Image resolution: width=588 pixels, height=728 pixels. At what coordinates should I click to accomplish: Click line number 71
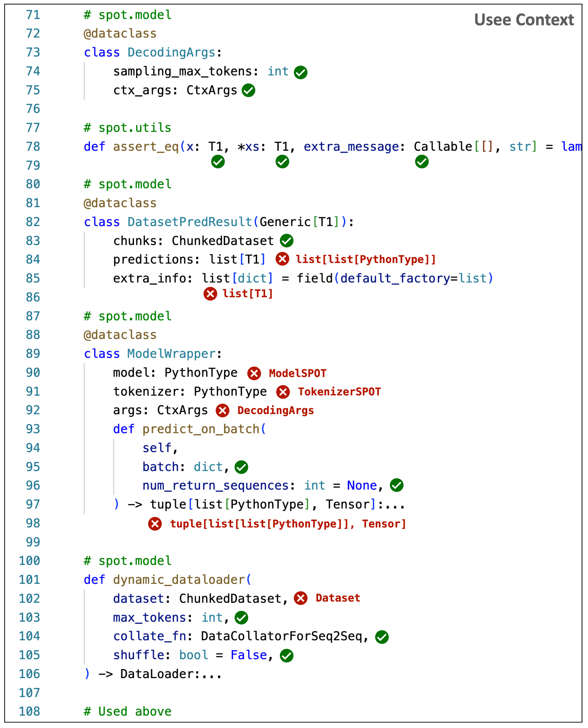tap(33, 15)
